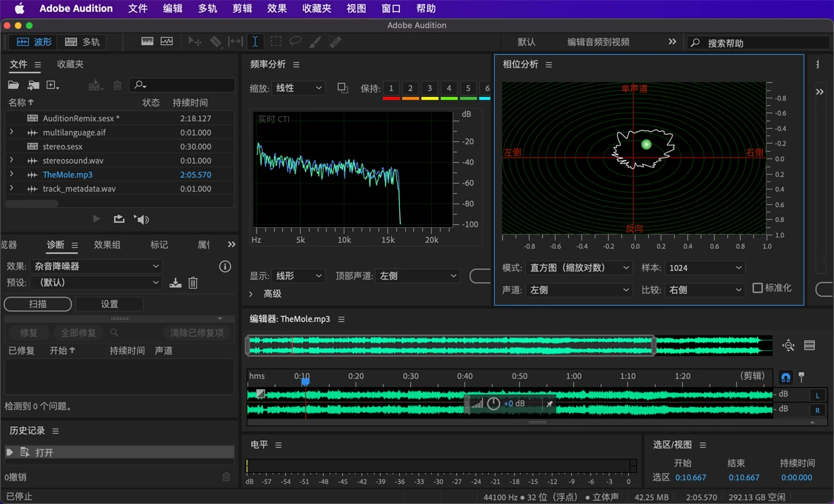Expand the 高级 advanced section
The height and width of the screenshot is (504, 834).
pyautogui.click(x=251, y=294)
